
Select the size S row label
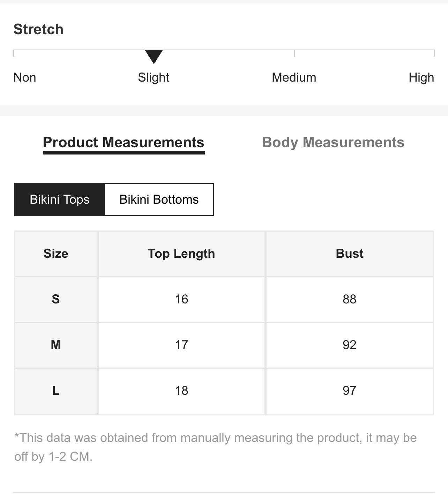click(56, 299)
